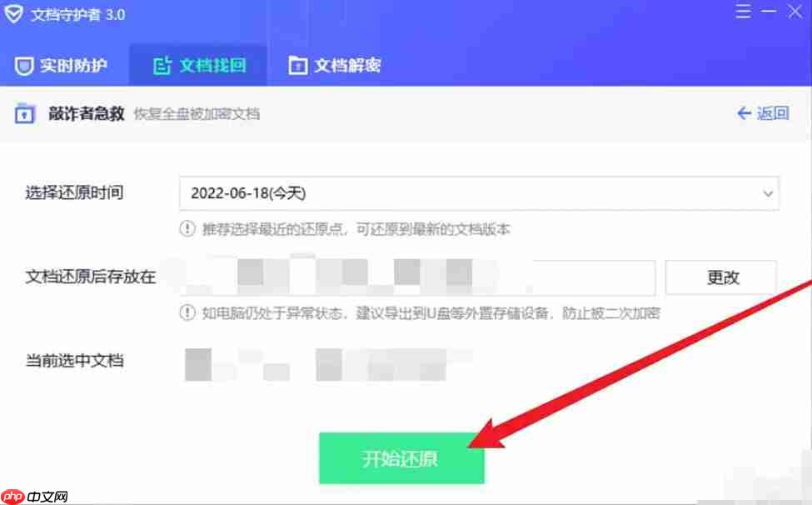
Task: Select the 文档解密 folder icon
Action: point(297,66)
